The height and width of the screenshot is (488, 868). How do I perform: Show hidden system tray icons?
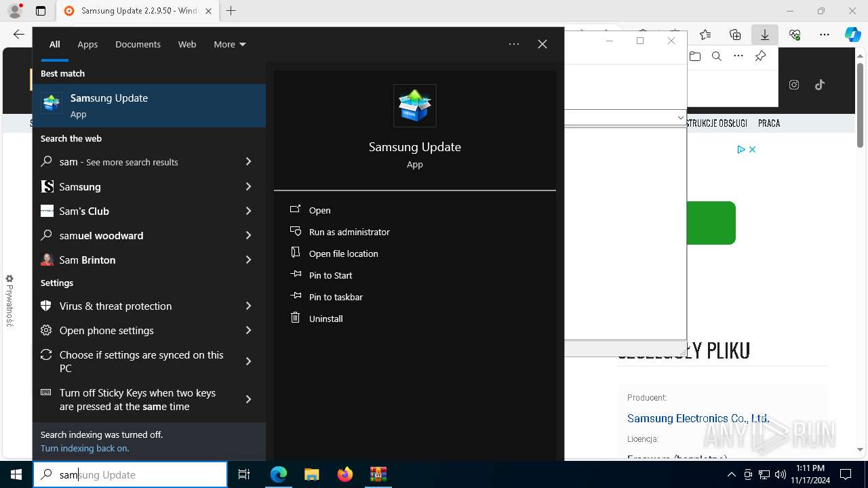731,474
